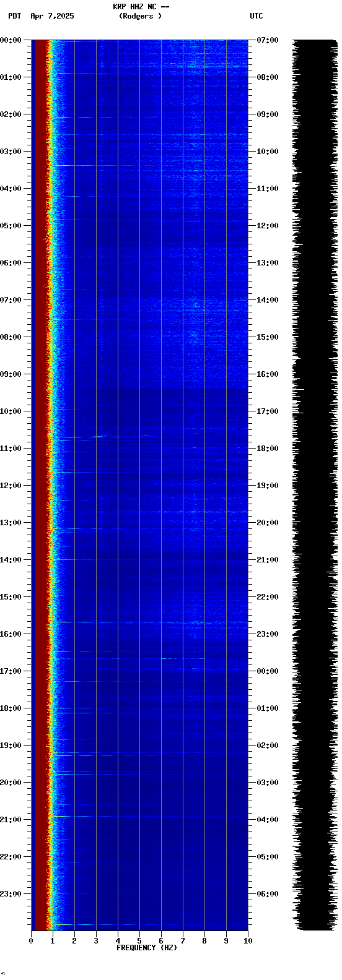Viewport: 342px width, 980px height.
Task: Click the 09:00 PDT time label
Action: tap(11, 374)
